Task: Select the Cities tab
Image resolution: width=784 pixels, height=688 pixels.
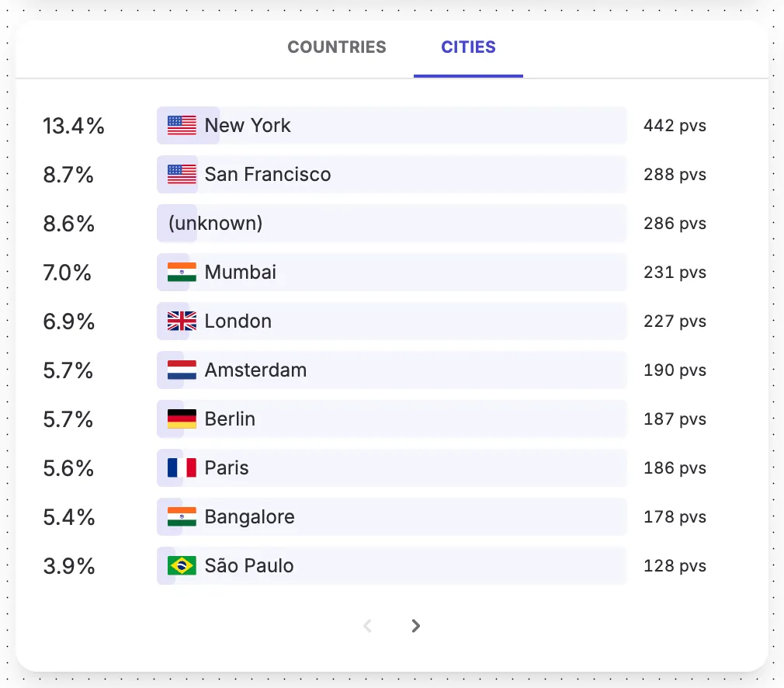Action: (x=468, y=47)
